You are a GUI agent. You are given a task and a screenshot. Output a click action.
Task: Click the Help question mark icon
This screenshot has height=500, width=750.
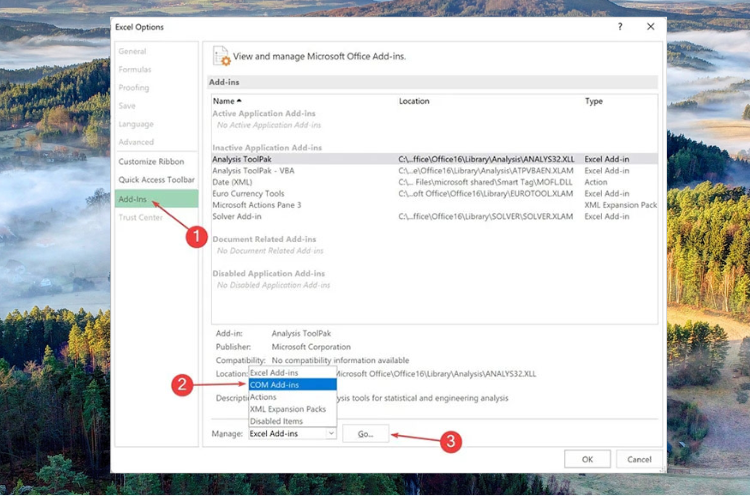coord(620,27)
